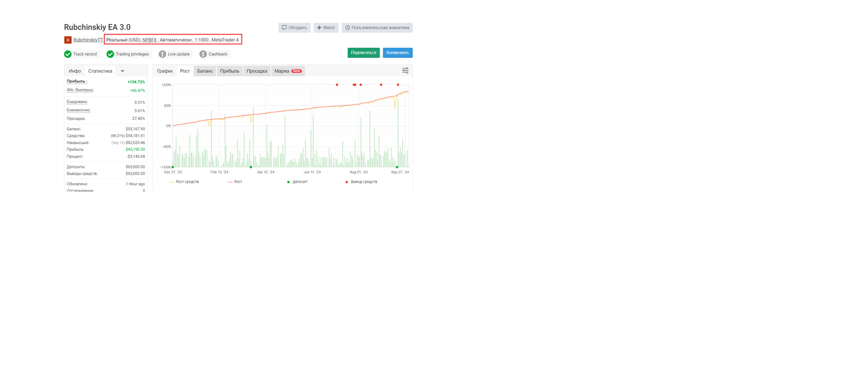
Task: Select the +66.47% value
Action: pos(137,90)
